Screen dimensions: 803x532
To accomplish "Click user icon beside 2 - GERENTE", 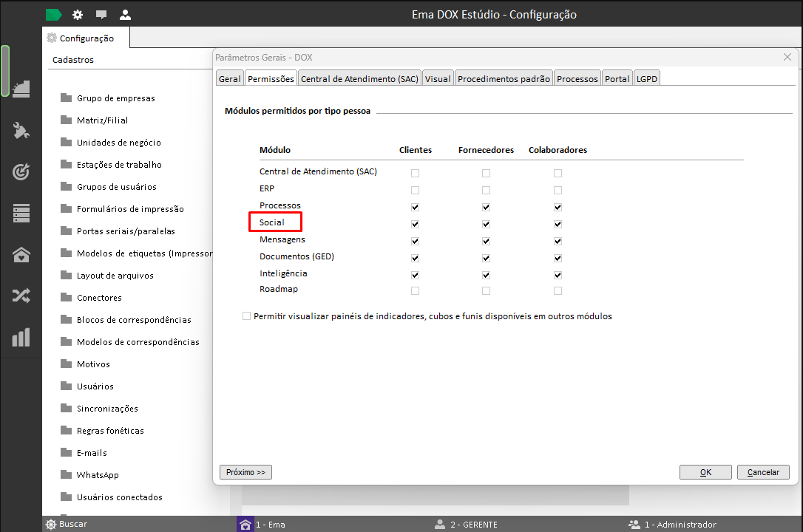I will 440,525.
